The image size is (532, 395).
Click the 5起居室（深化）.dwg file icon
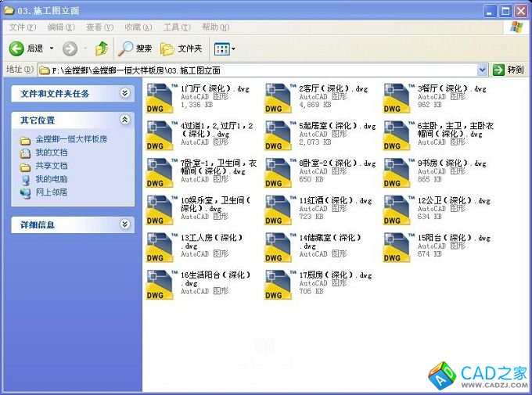click(x=280, y=136)
